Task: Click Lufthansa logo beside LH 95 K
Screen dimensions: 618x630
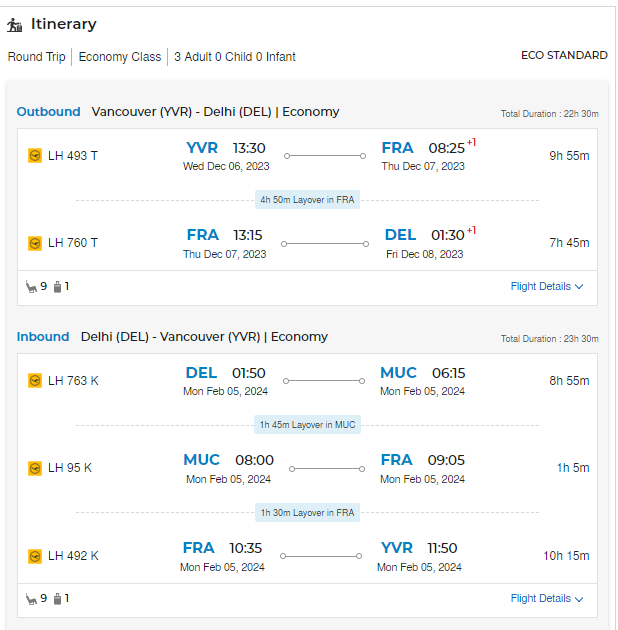Action: (x=35, y=467)
